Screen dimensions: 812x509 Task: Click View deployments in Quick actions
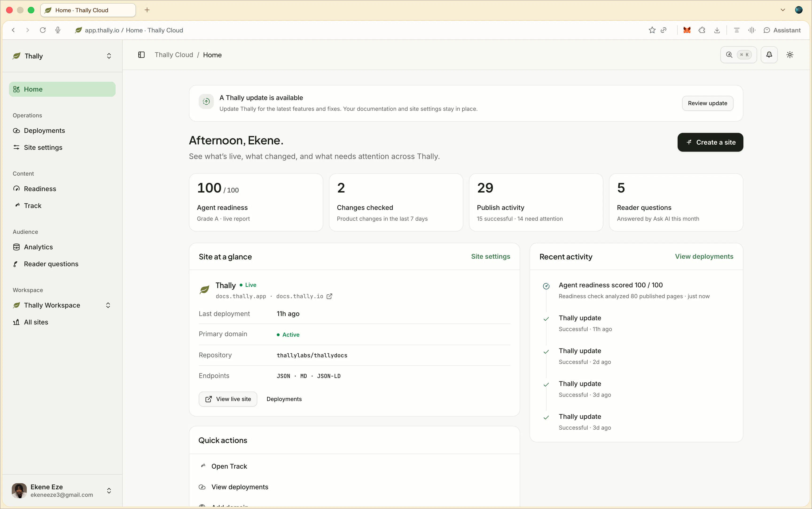pos(354,487)
